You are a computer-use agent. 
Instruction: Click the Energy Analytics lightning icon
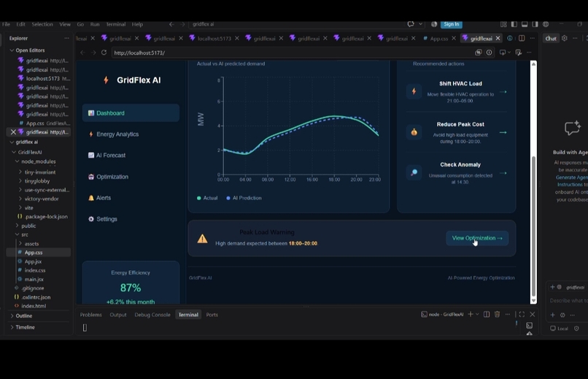click(90, 134)
